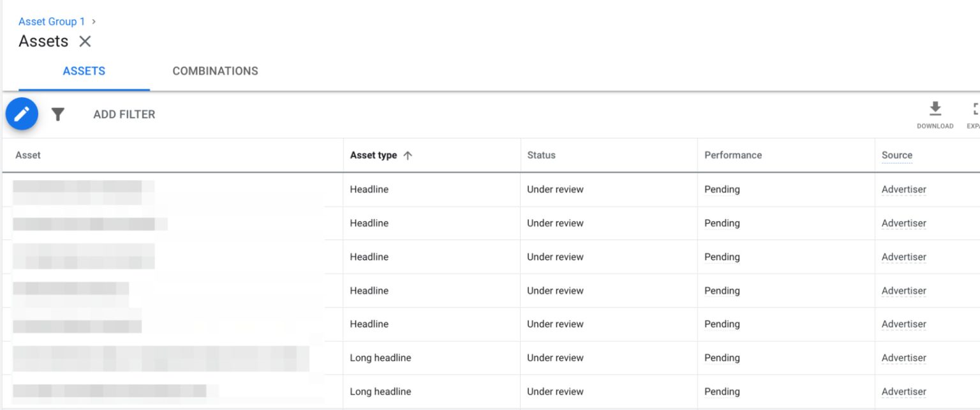
Task: Click the filter funnel icon
Action: pos(57,114)
